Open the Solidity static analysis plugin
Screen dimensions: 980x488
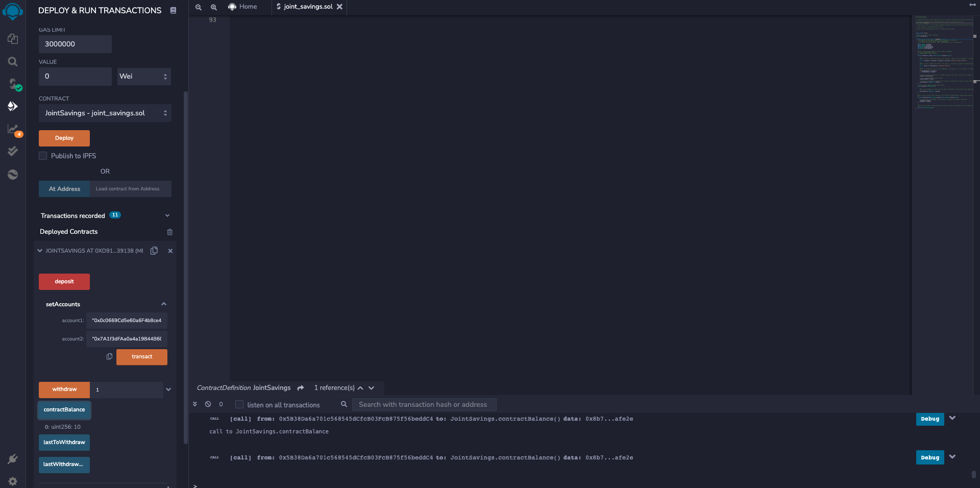(12, 129)
